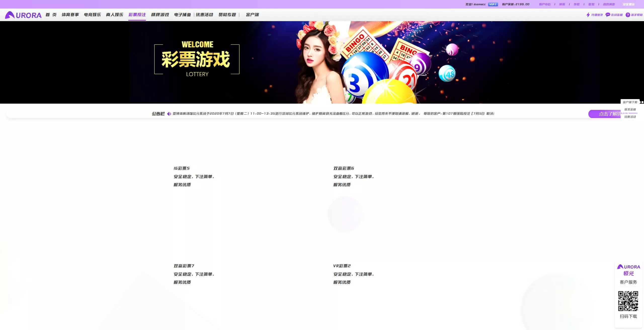The image size is (644, 330).
Task: Click 联系客服 in floating side menu
Action: click(x=630, y=109)
